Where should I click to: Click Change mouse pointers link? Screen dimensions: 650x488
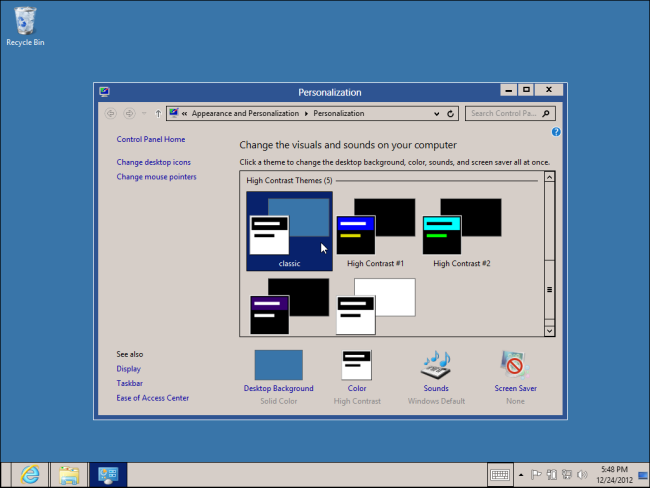tap(156, 177)
